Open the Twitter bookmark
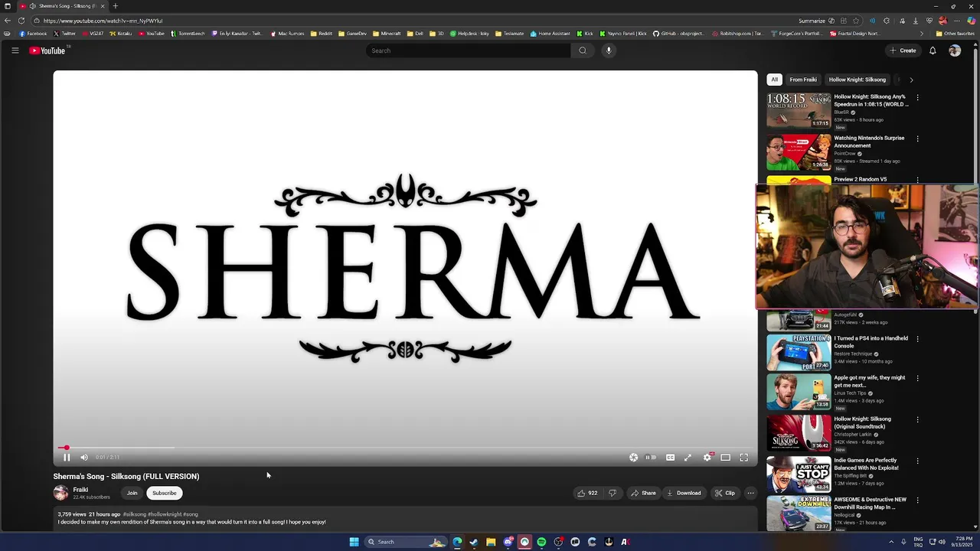 [x=64, y=34]
